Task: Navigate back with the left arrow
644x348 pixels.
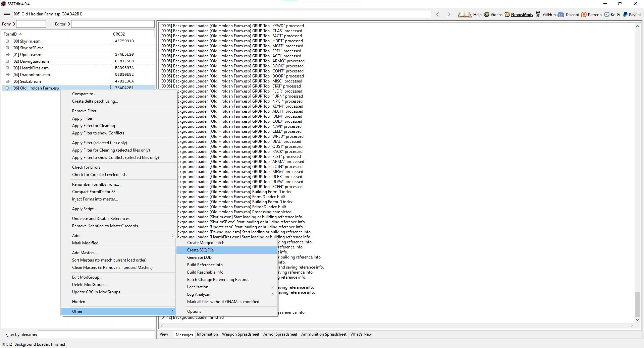Action: tap(437, 14)
